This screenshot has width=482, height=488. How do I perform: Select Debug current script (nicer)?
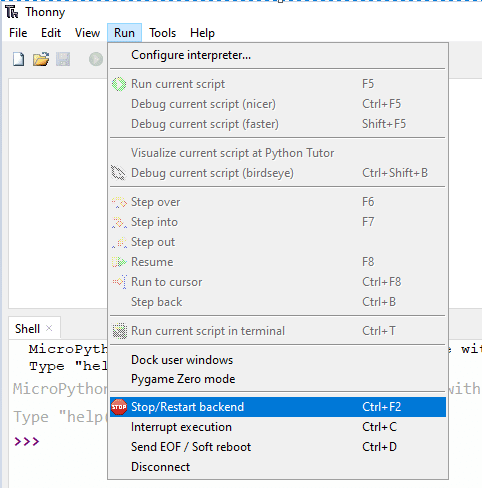coord(278,104)
